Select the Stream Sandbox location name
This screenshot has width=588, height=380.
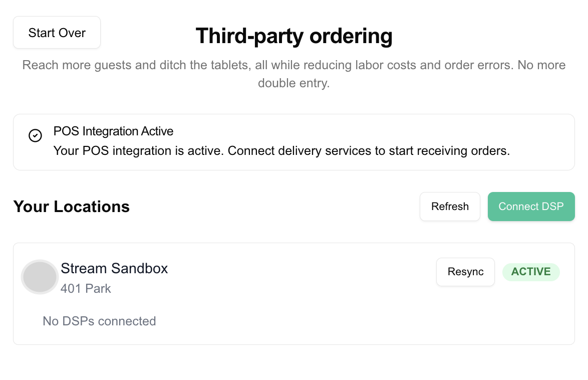(114, 269)
